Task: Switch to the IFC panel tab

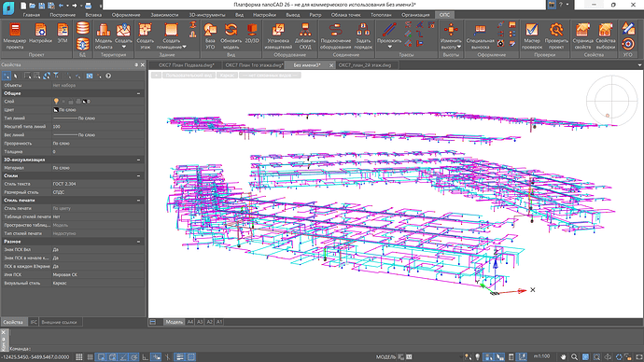Action: (34, 322)
